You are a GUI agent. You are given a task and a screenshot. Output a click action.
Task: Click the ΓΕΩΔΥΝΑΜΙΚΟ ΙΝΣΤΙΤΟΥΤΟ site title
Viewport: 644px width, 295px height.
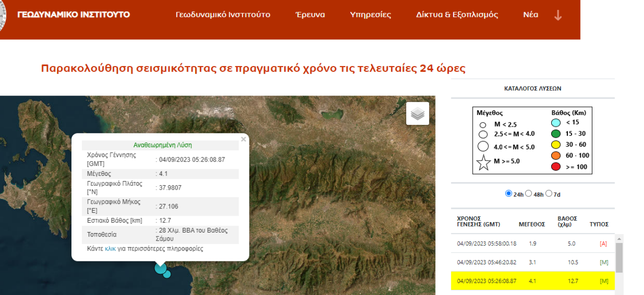point(73,15)
